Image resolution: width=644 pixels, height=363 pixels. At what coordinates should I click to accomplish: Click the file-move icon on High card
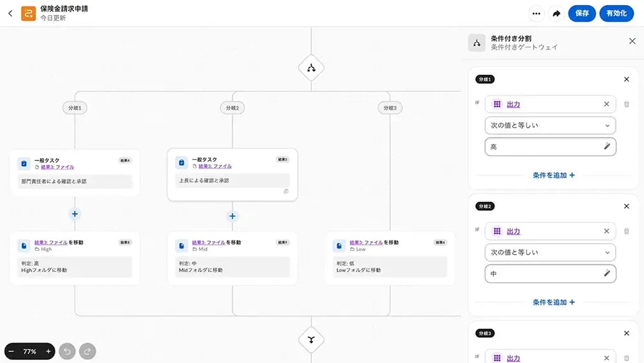24,246
